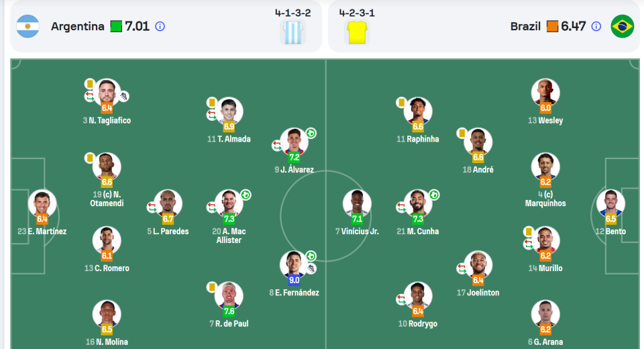Click Brazil's yellow jersey icon
Screen dimensions: 644x349
click(357, 32)
